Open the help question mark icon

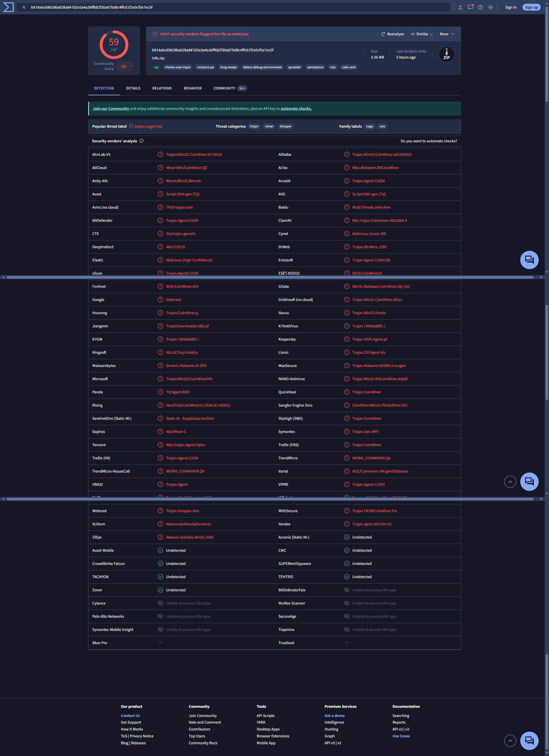pyautogui.click(x=480, y=7)
